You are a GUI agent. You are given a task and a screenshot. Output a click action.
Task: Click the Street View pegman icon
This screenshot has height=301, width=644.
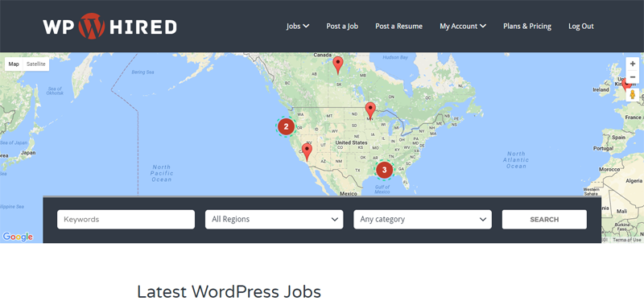click(x=633, y=95)
